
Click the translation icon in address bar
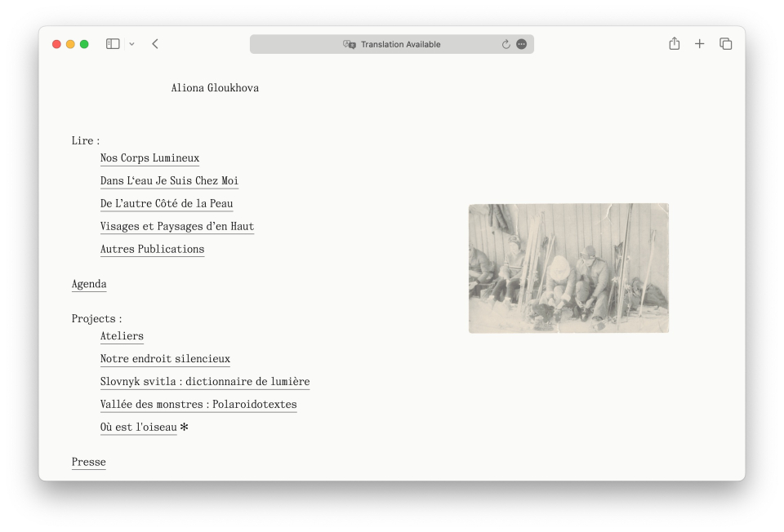349,44
